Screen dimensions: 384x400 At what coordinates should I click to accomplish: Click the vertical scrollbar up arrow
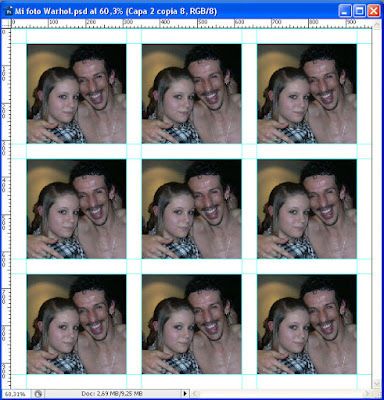click(x=377, y=24)
